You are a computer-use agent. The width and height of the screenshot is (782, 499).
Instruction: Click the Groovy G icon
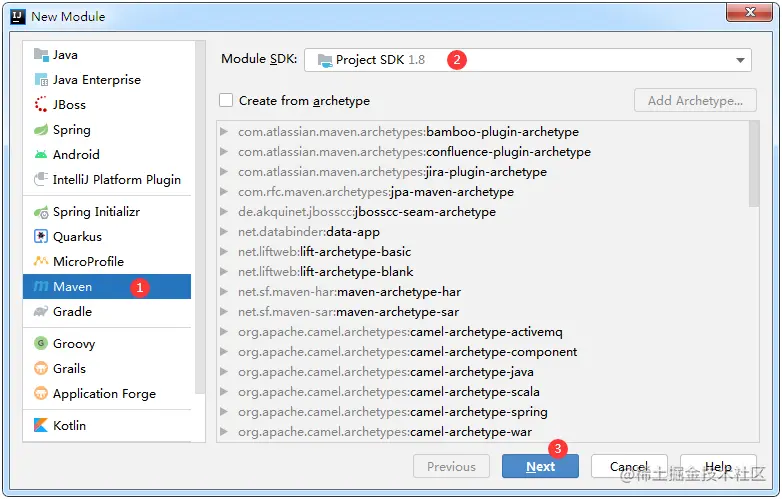coord(41,343)
